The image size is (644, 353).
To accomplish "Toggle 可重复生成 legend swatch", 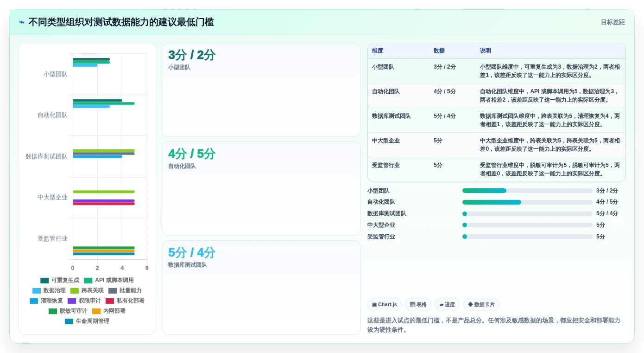I will click(x=44, y=280).
